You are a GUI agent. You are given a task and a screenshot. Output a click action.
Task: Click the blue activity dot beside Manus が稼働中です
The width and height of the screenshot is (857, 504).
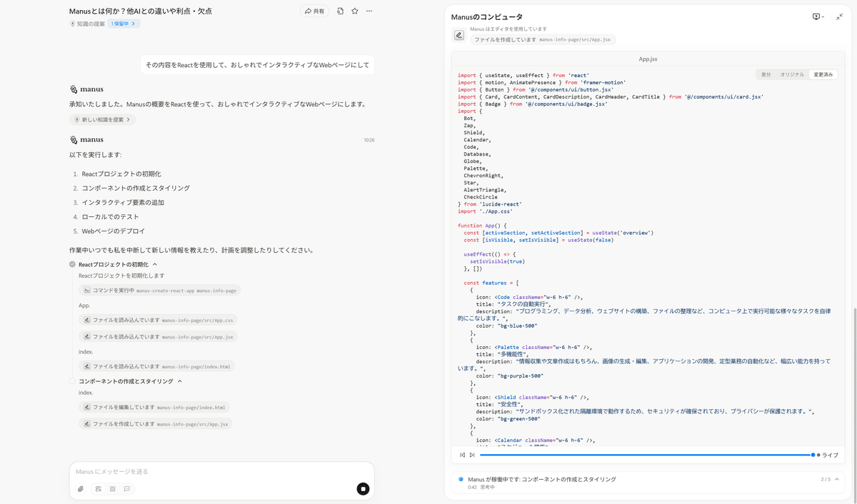pos(461,479)
